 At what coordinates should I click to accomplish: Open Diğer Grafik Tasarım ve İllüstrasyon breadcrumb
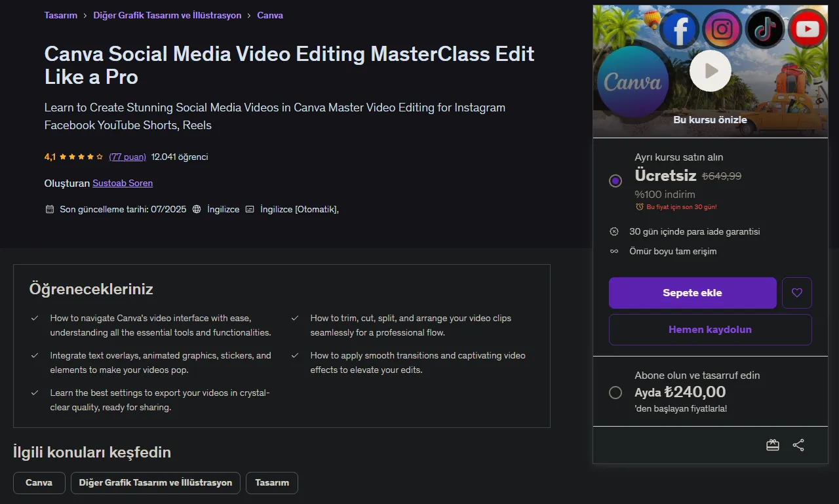click(167, 15)
